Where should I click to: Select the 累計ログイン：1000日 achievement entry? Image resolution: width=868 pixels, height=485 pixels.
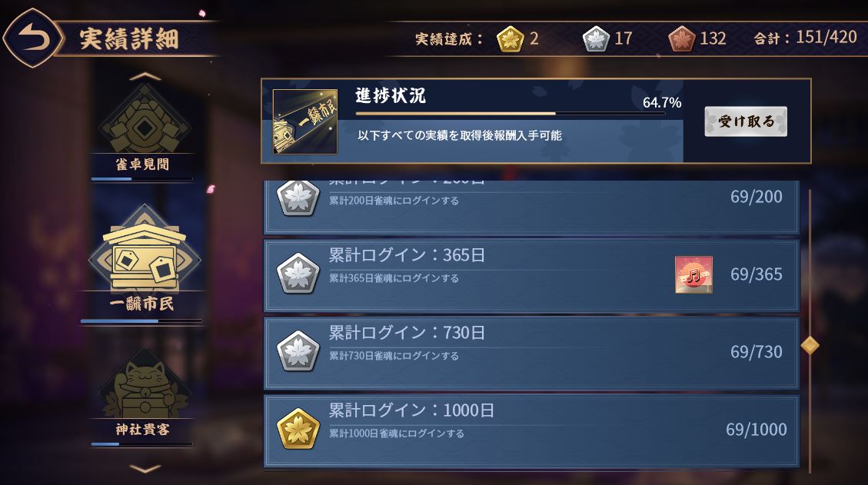click(531, 430)
